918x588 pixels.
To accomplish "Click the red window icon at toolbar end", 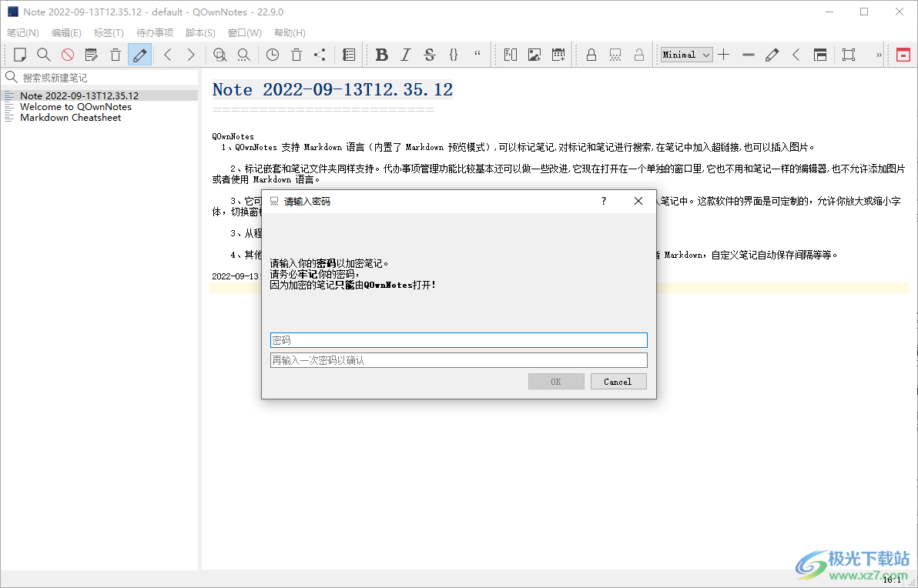I will (903, 55).
